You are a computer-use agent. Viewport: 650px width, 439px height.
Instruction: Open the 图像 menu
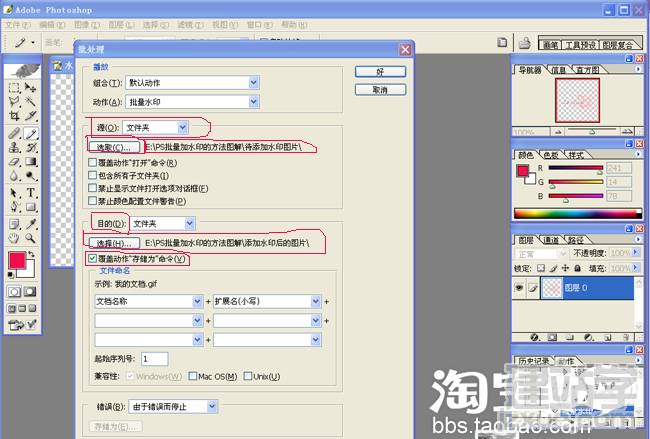(87, 25)
